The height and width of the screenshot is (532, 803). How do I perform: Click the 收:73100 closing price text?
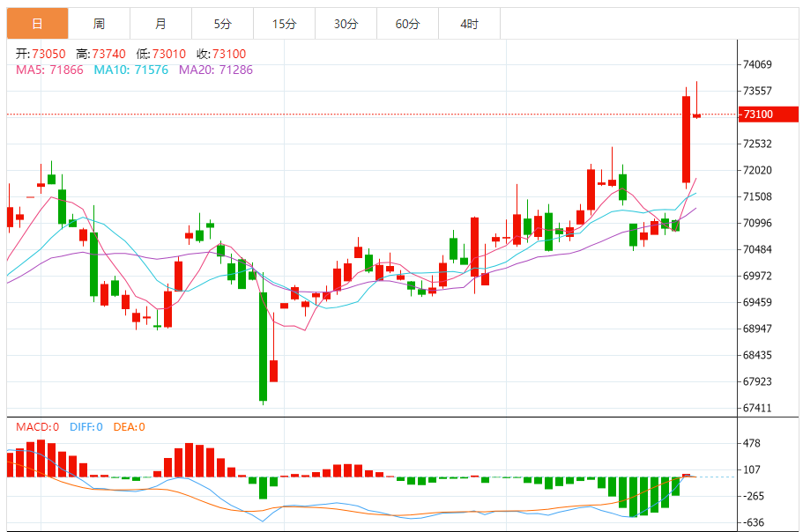[221, 54]
